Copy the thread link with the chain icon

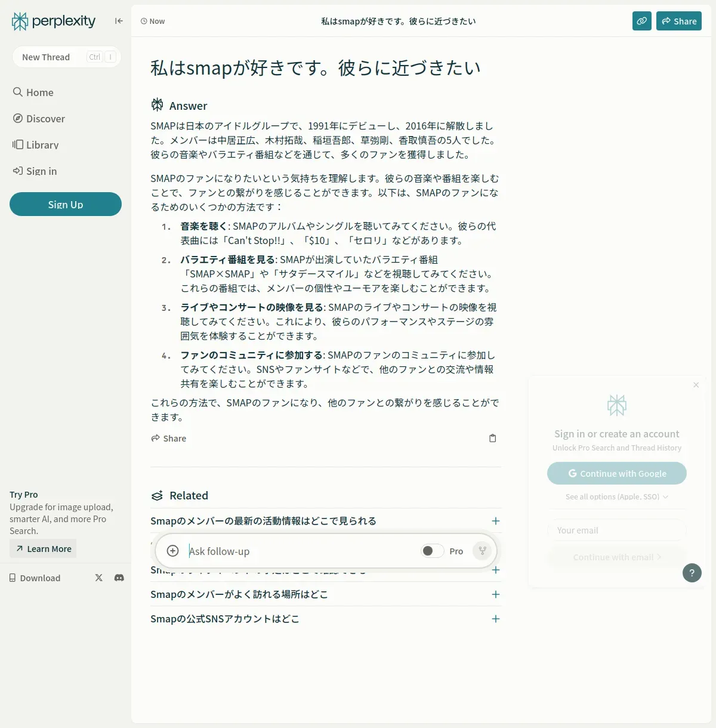pos(642,21)
